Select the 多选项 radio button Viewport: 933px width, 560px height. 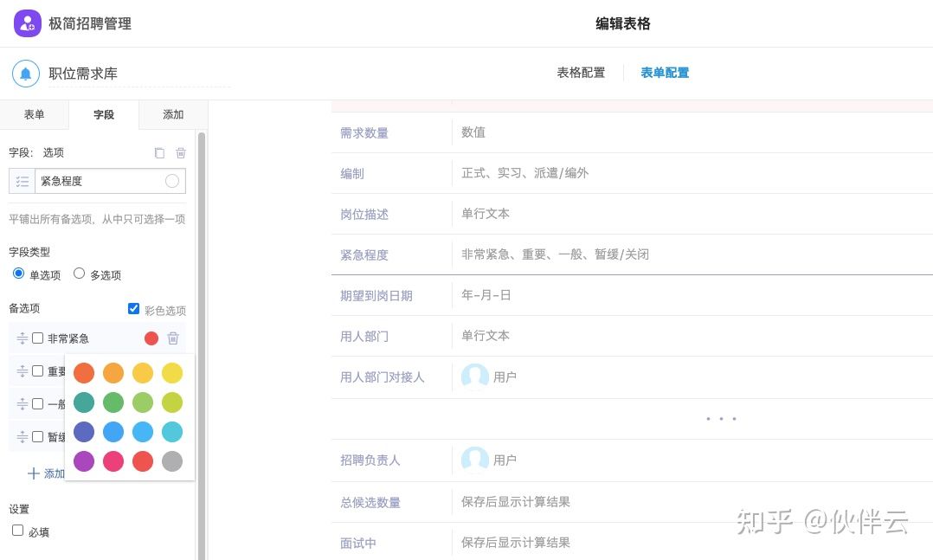click(79, 274)
